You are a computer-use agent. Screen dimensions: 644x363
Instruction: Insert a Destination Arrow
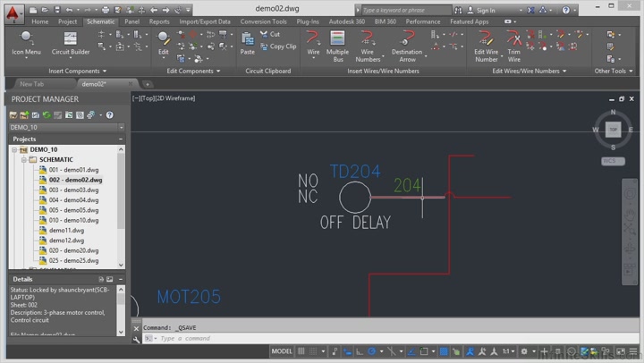[407, 46]
